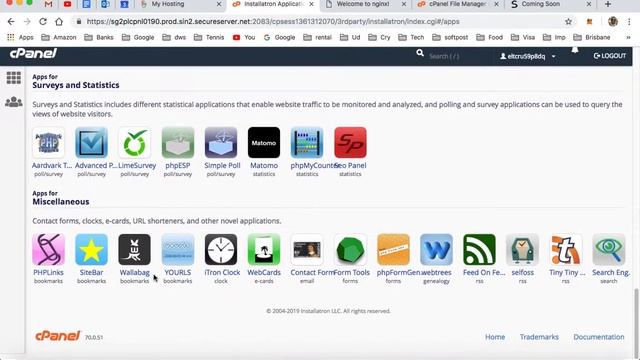Click the page vertical scrollbar
Viewport: 640px width, 360px height.
point(636,322)
